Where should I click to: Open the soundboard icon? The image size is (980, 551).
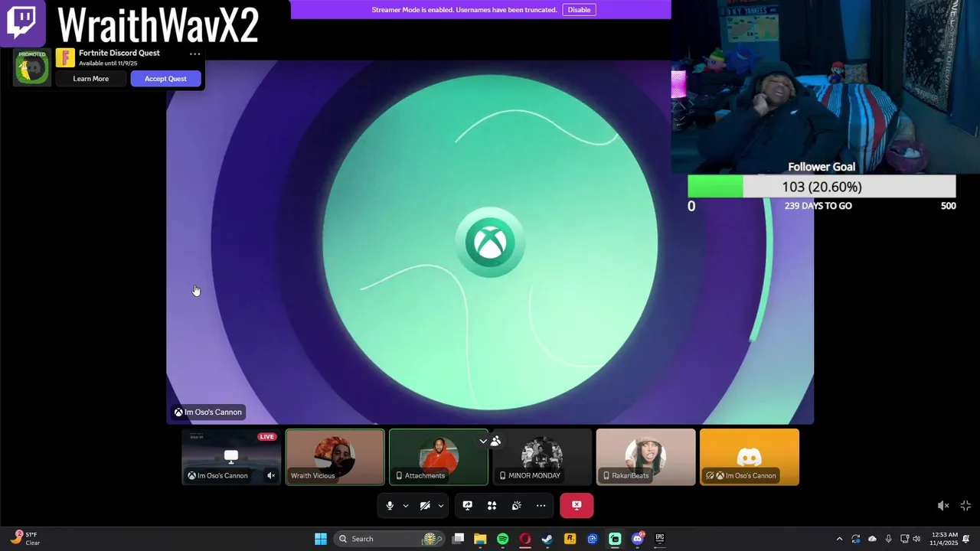click(x=517, y=506)
